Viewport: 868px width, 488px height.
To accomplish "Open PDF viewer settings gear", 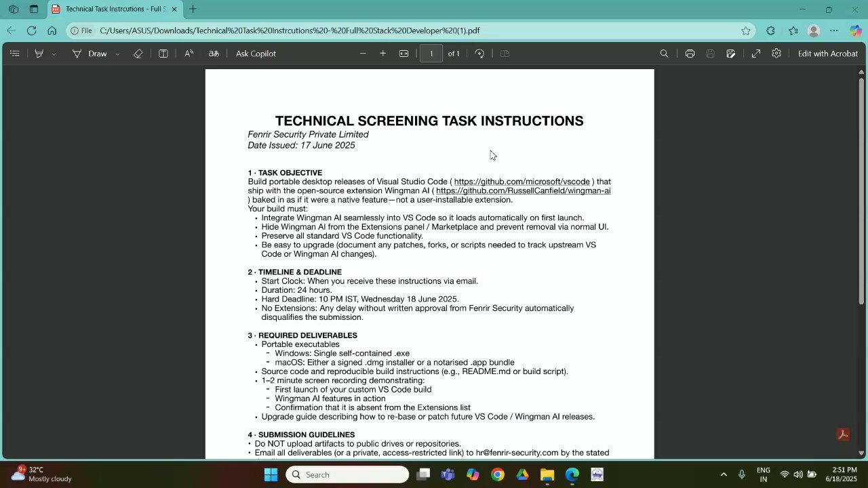I will click(776, 54).
